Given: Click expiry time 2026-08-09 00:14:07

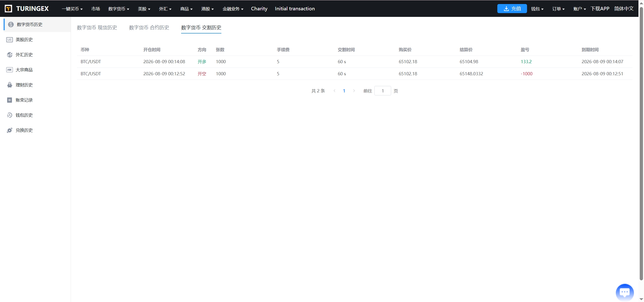Looking at the screenshot, I should pos(602,62).
